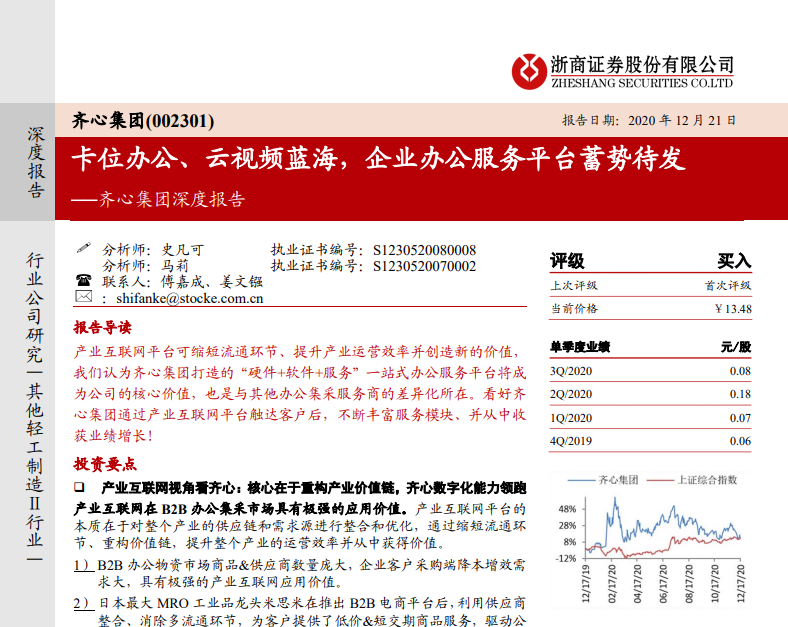This screenshot has width=788, height=627.
Task: Select ZHESHANG SECURITIES CO.LTD text
Action: click(642, 83)
